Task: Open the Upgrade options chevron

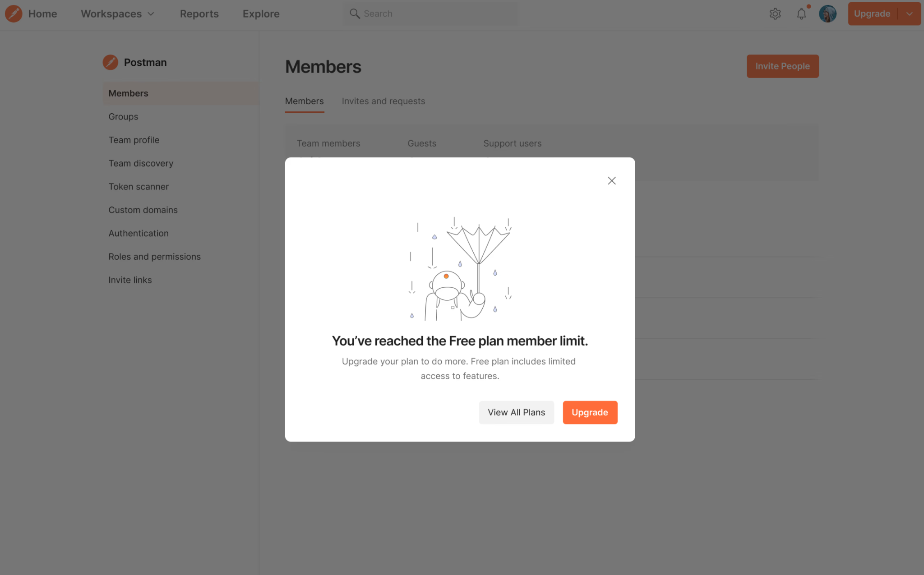Action: click(910, 14)
